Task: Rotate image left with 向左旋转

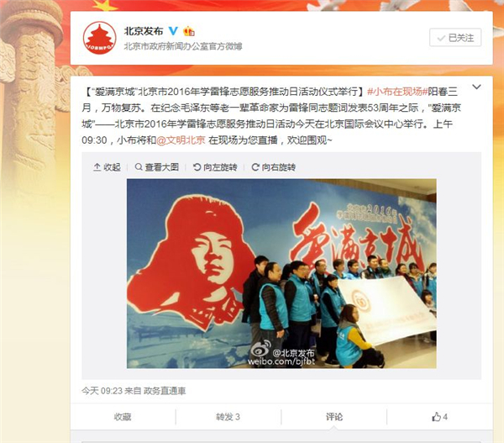Action: (x=215, y=167)
